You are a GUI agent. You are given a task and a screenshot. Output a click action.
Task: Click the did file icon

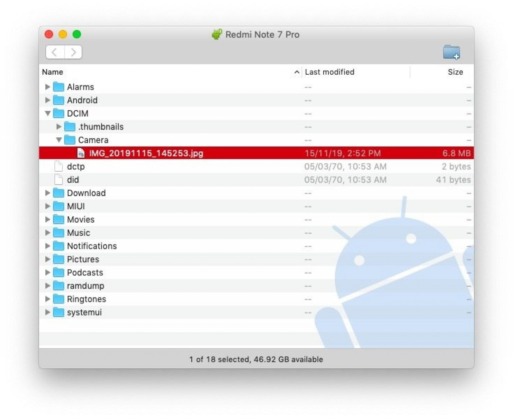(58, 180)
